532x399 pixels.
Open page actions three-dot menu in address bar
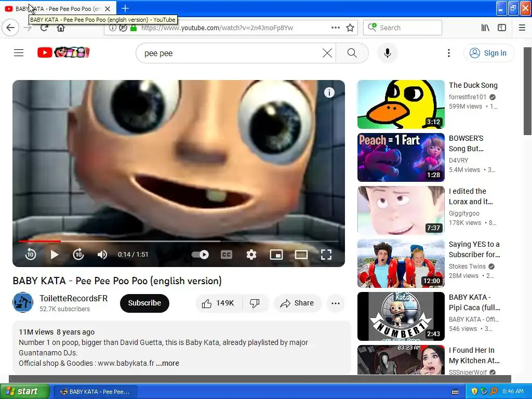coord(335,28)
